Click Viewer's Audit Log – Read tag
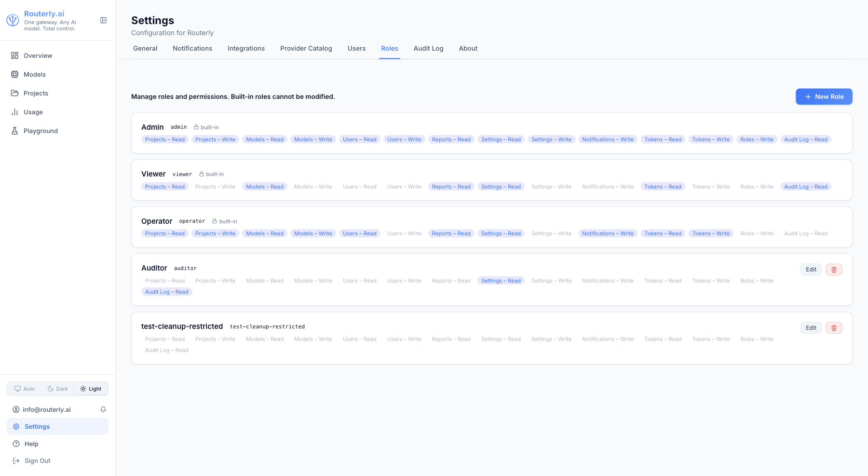Screen dimensions: 868x476 pyautogui.click(x=806, y=187)
